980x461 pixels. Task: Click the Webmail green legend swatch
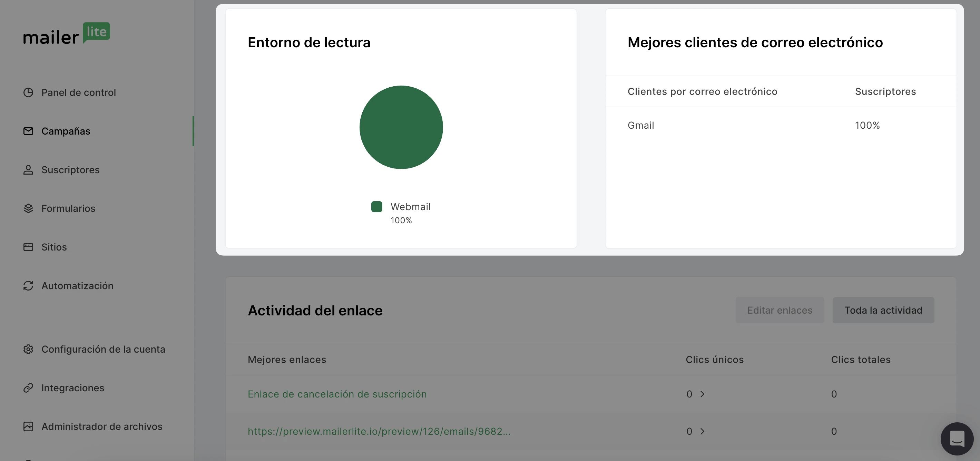[x=376, y=207]
